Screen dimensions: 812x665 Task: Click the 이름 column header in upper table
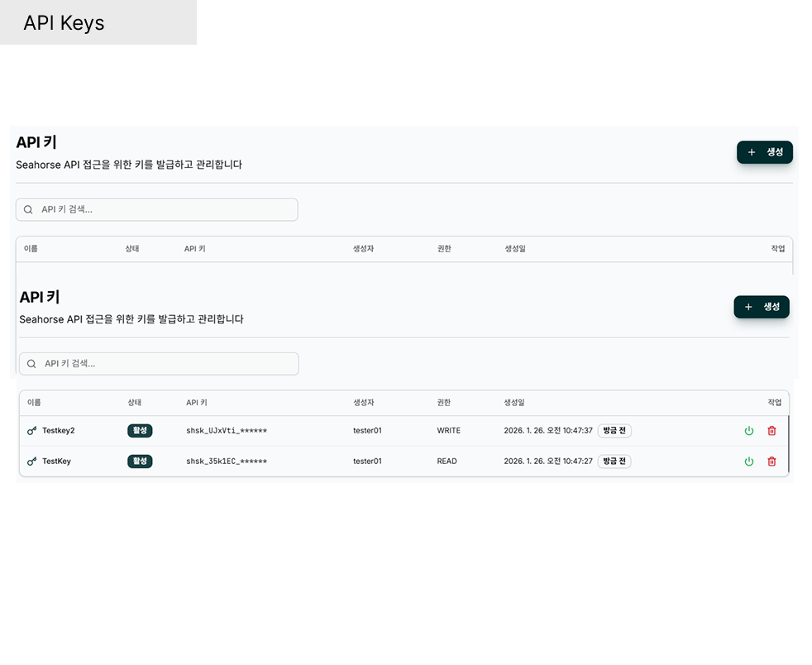(31, 249)
